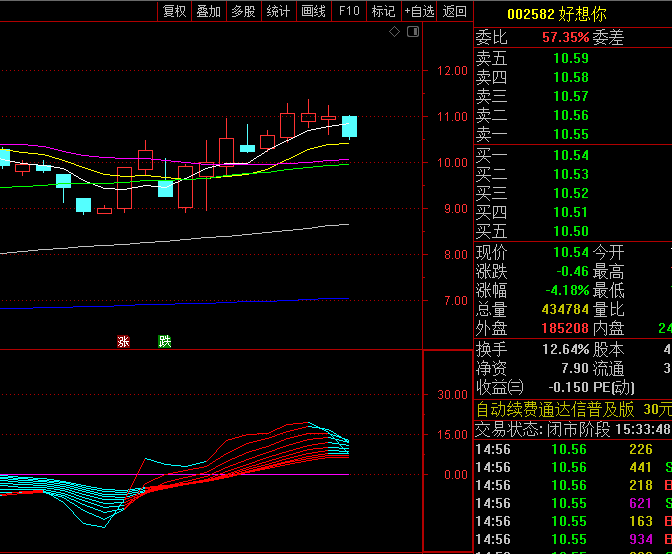The width and height of the screenshot is (672, 554).
Task: Click the diamond icon above the chart
Action: [395, 33]
